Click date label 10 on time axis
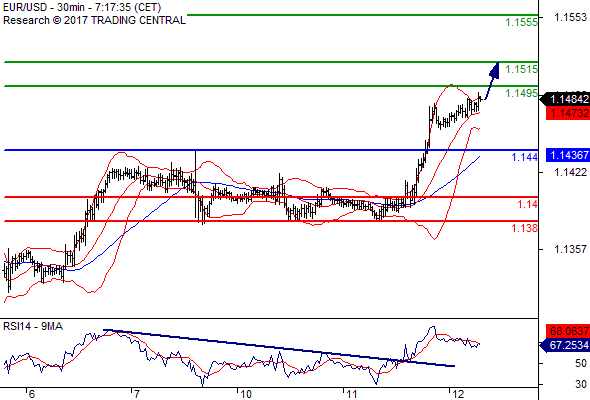 (x=245, y=394)
